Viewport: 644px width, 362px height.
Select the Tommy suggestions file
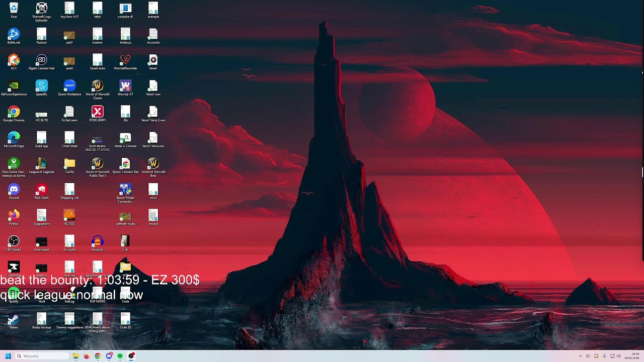click(69, 321)
